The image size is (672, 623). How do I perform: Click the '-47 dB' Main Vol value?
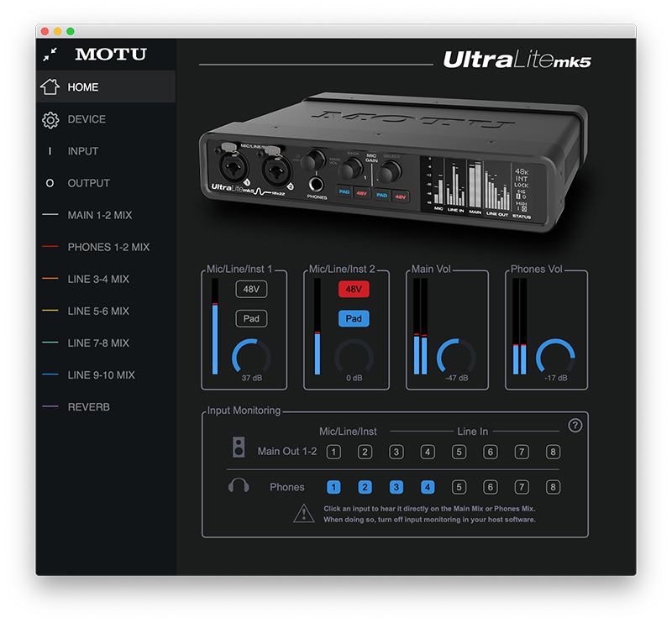[456, 378]
